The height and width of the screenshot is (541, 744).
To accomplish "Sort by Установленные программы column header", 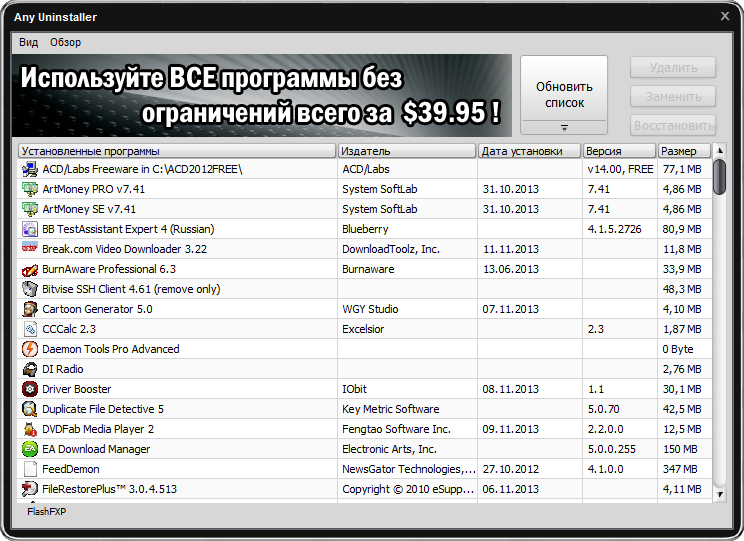I will pos(177,151).
